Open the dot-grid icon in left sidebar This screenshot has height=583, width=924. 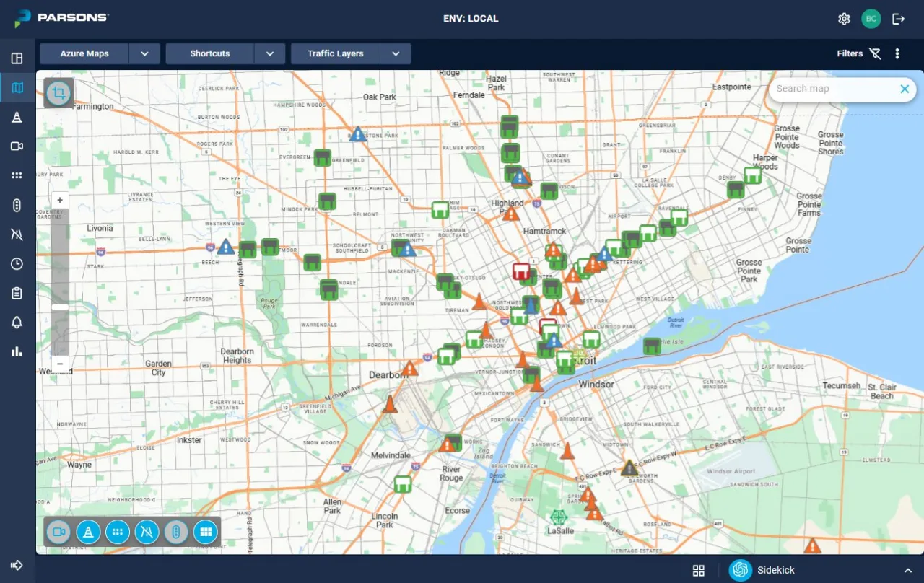(17, 175)
